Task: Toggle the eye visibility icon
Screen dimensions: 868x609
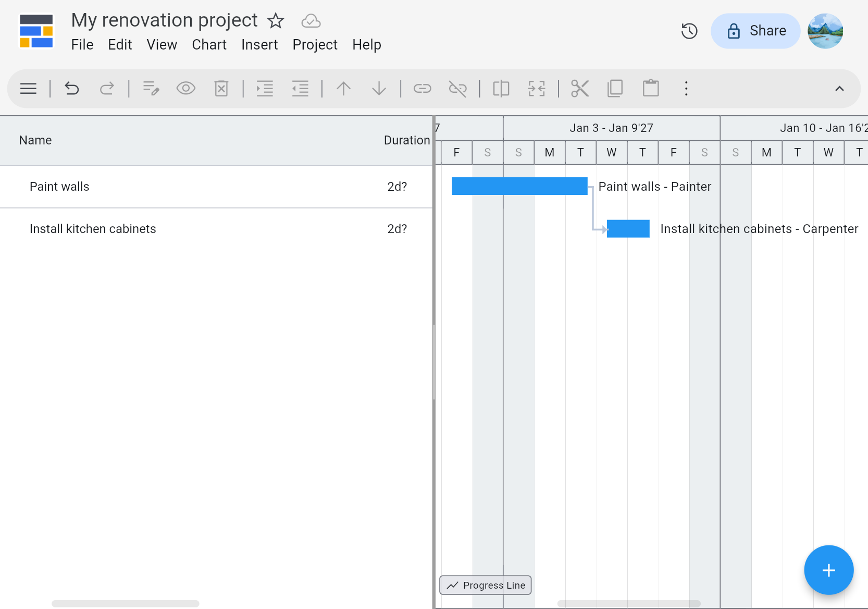Action: coord(185,89)
